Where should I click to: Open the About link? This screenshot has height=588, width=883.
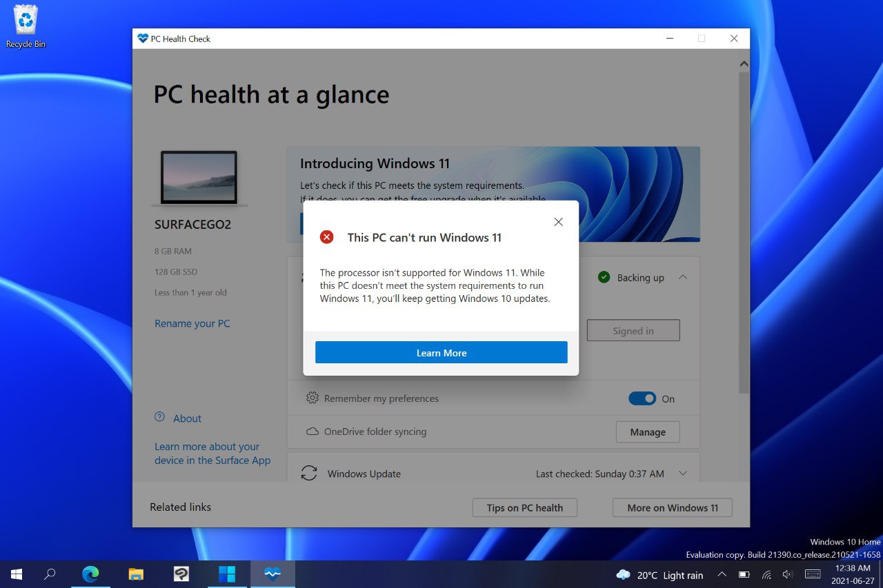[187, 418]
